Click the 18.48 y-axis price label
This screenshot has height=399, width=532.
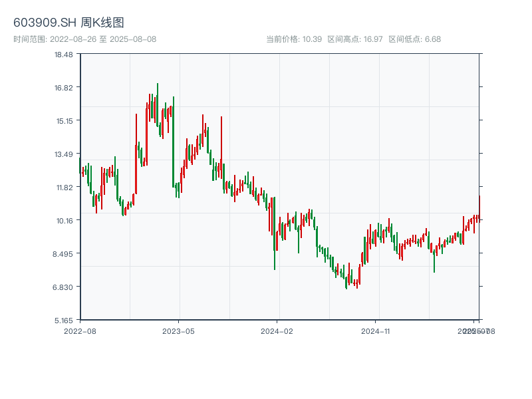click(64, 54)
